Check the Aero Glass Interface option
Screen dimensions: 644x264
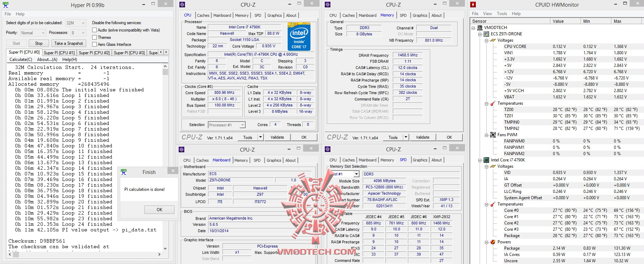point(94,44)
